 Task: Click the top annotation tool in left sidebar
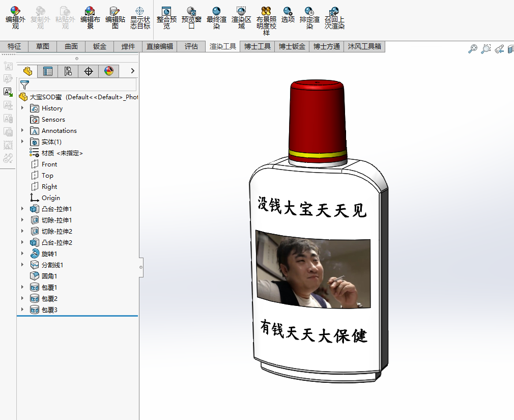click(8, 66)
